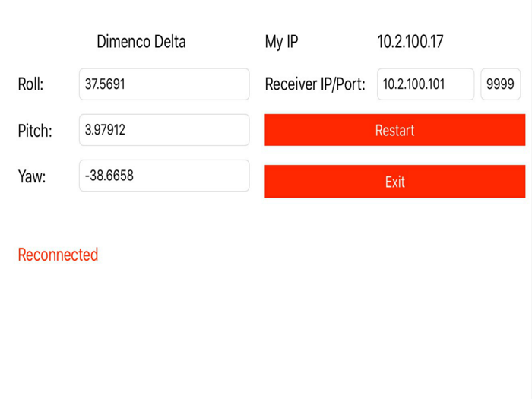The width and height of the screenshot is (532, 399).
Task: Tap the field containing 3.97912
Action: tap(164, 130)
